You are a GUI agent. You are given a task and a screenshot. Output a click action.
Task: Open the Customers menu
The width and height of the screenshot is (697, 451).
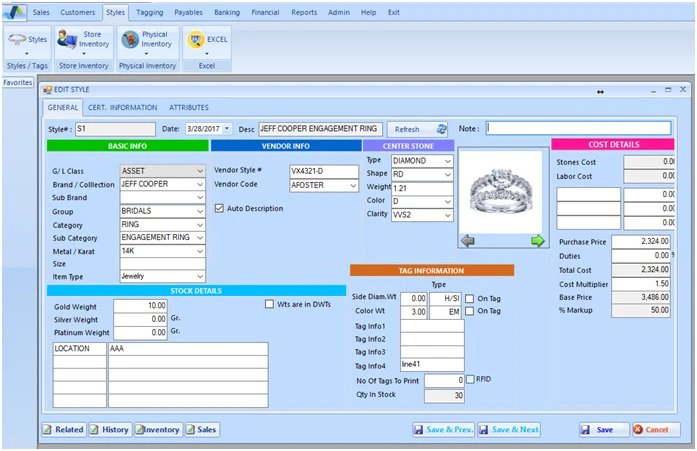(78, 12)
